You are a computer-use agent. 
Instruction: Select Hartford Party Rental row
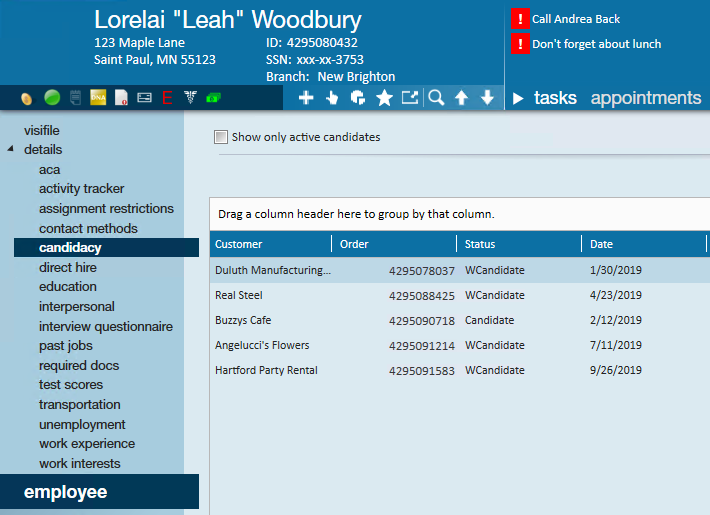(x=460, y=370)
